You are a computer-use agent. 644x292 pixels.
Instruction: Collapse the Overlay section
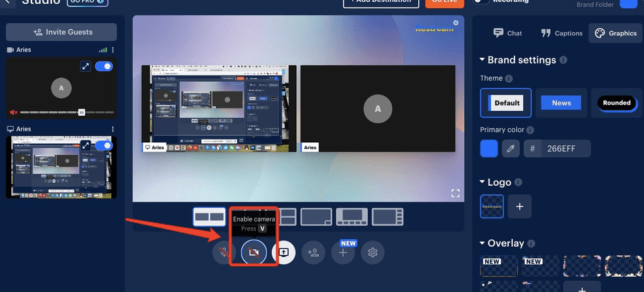(x=482, y=244)
